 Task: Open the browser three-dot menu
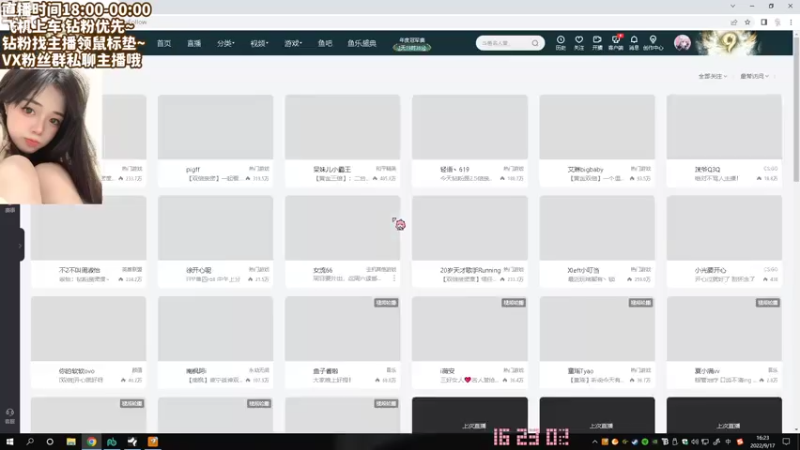791,22
